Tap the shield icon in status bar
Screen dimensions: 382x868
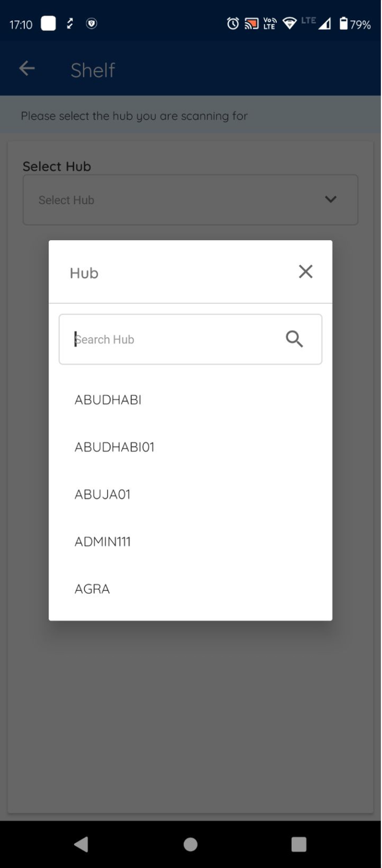tap(91, 24)
